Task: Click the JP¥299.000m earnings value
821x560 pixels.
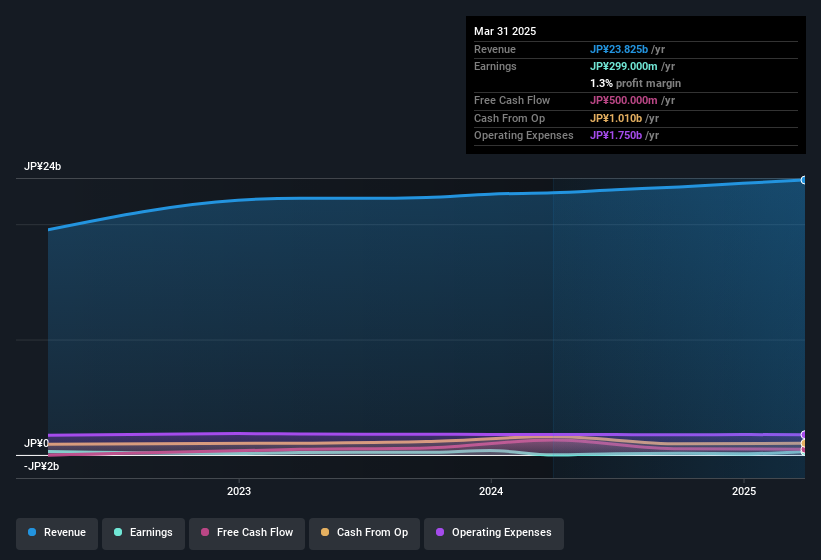Action: tap(624, 66)
